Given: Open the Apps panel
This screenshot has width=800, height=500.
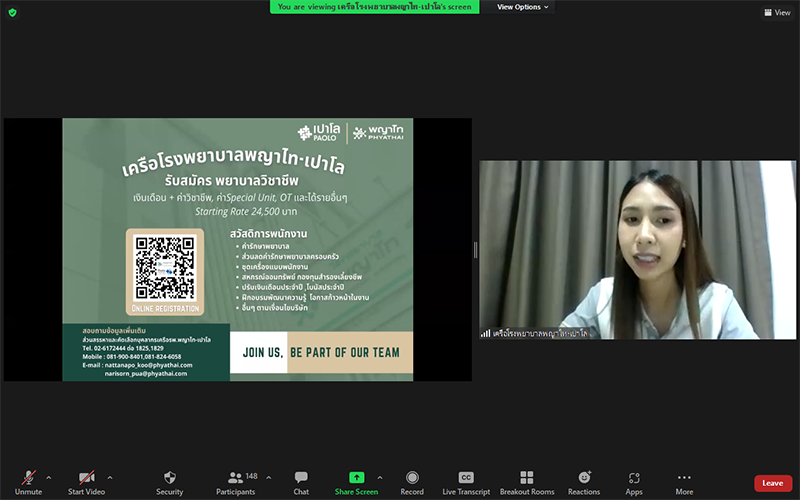Looking at the screenshot, I should pyautogui.click(x=634, y=483).
